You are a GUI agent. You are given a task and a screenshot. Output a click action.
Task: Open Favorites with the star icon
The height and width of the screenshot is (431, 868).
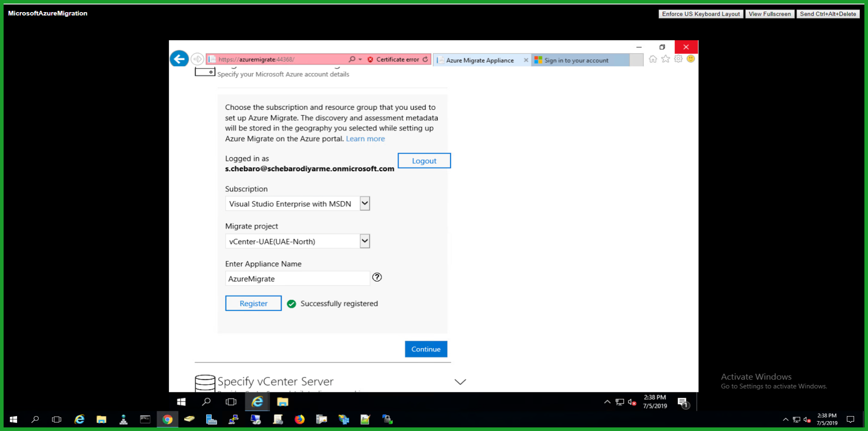665,59
